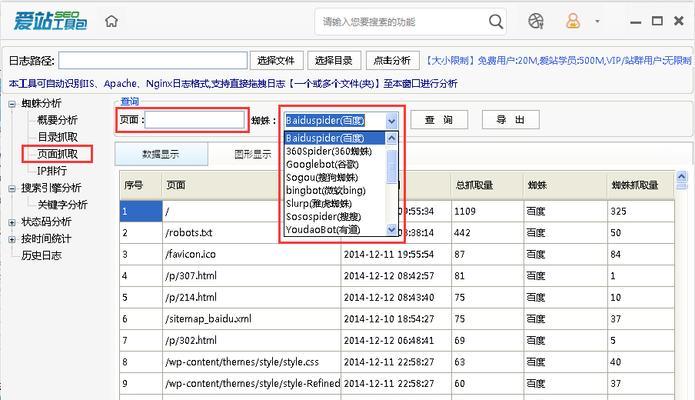
Task: Select IP排行 in sidebar tree
Action: (52, 171)
